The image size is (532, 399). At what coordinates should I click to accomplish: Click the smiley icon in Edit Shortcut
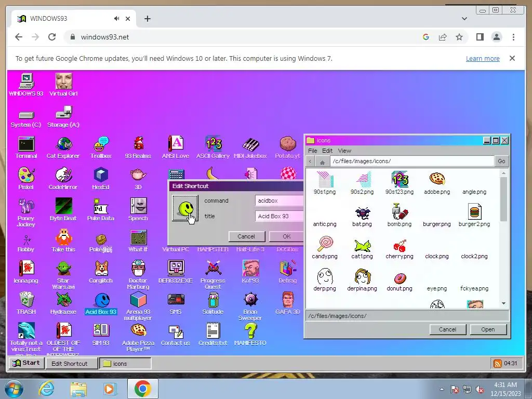[185, 208]
